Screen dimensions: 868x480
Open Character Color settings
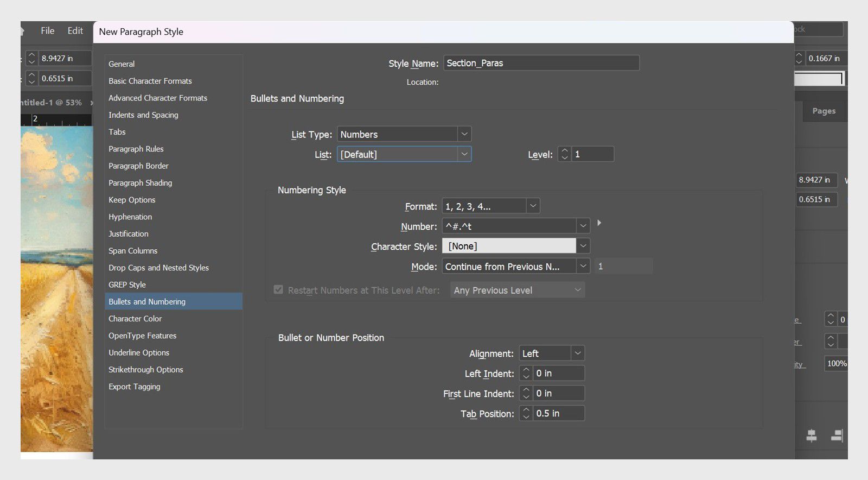click(173, 319)
